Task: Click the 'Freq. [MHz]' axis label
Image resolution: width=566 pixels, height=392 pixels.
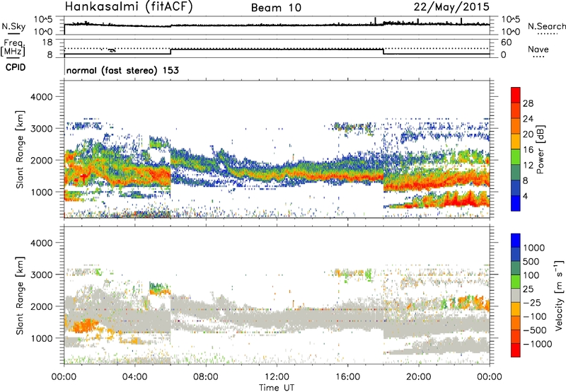Action: (13, 47)
